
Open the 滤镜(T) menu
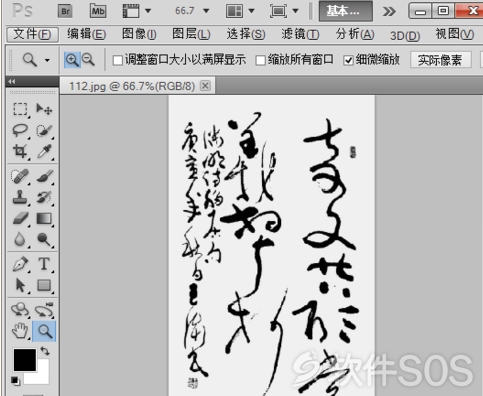click(x=300, y=34)
